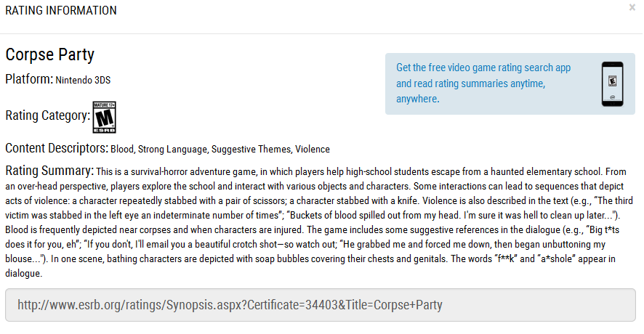This screenshot has width=644, height=334.
Task: Click the Content Descriptors label
Action: point(57,148)
